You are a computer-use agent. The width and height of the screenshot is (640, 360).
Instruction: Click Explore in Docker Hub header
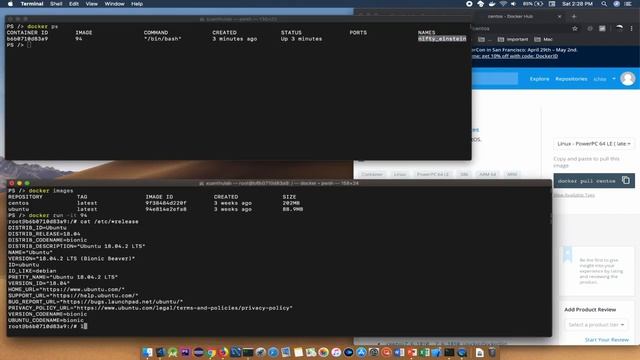tap(539, 79)
